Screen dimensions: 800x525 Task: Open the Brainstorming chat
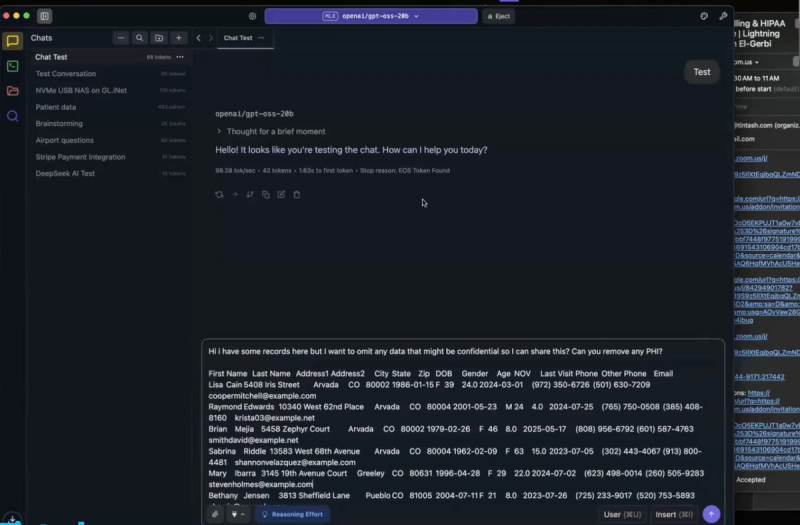point(110,123)
